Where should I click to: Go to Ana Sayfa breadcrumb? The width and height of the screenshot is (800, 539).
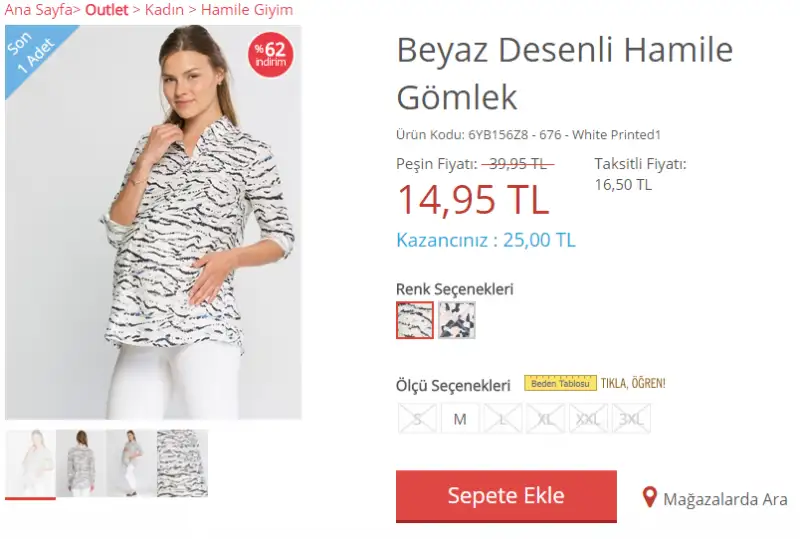click(x=38, y=10)
